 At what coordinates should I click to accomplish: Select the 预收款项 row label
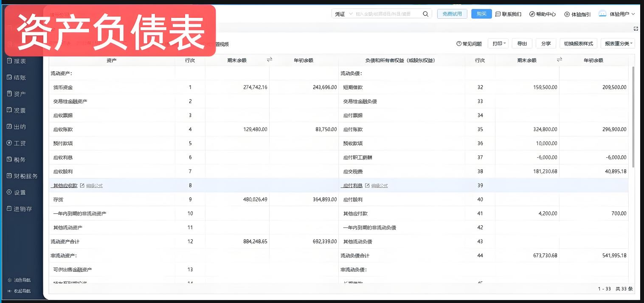[x=353, y=144]
